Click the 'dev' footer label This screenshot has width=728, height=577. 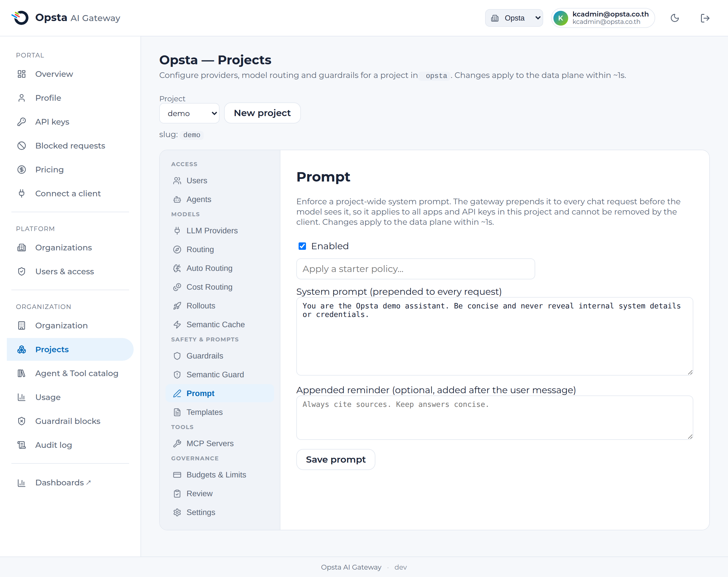(400, 567)
